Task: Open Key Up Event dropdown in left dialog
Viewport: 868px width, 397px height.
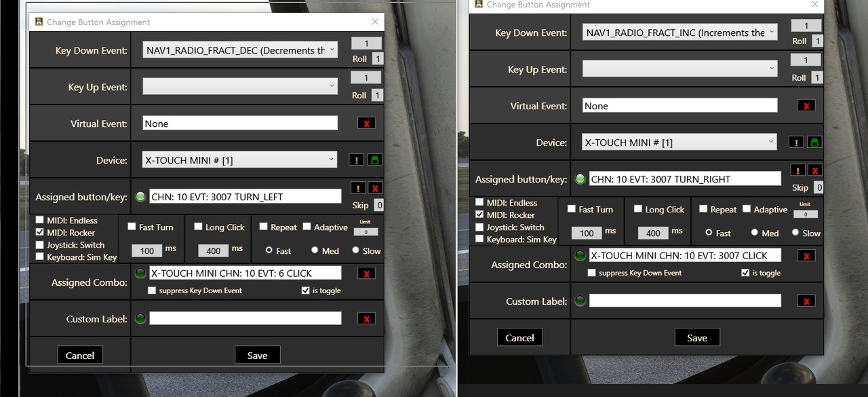Action: click(240, 87)
